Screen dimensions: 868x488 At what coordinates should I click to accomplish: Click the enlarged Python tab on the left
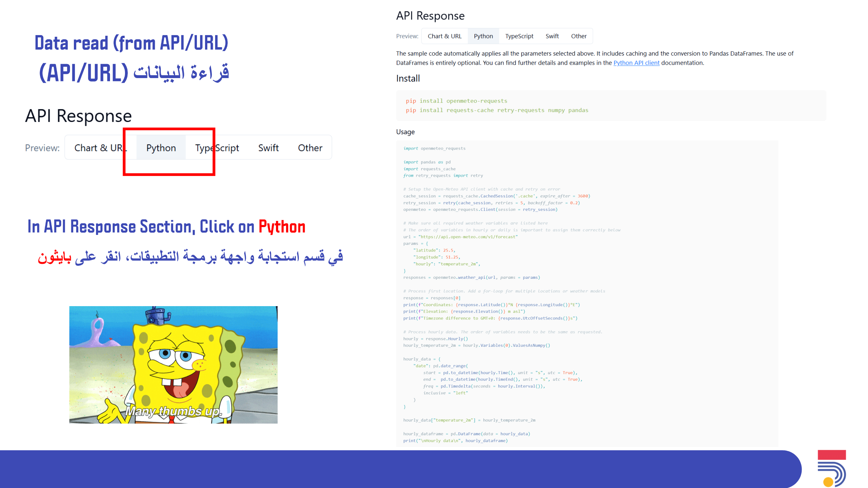(161, 147)
